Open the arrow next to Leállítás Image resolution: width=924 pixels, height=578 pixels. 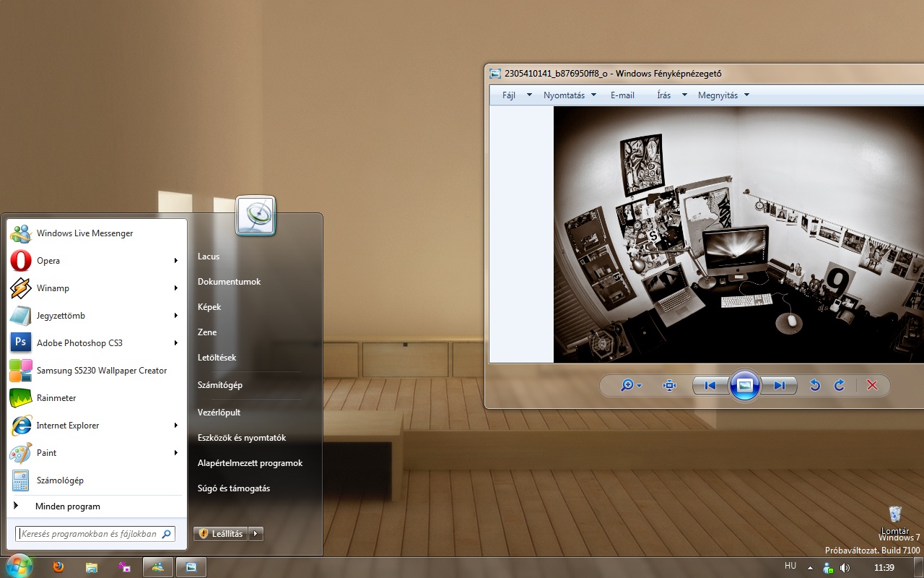coord(256,534)
